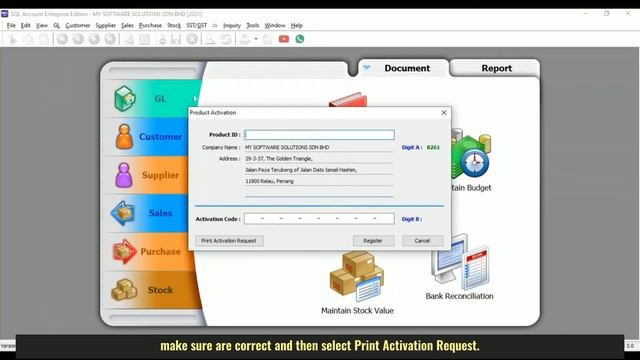Open Bank Reconciliation icon
Viewport: 640px width, 360px height.
459,267
